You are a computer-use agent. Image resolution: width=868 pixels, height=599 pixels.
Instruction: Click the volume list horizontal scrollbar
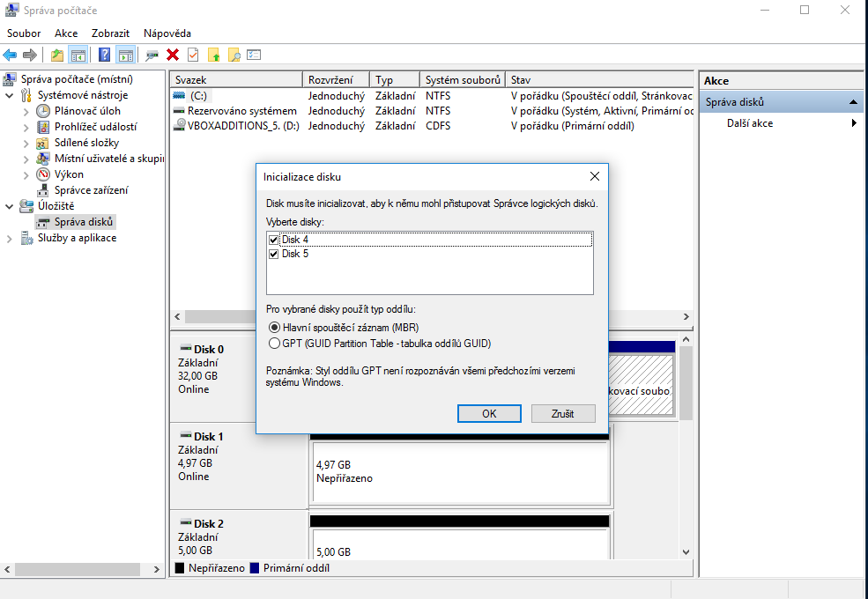pyautogui.click(x=352, y=316)
